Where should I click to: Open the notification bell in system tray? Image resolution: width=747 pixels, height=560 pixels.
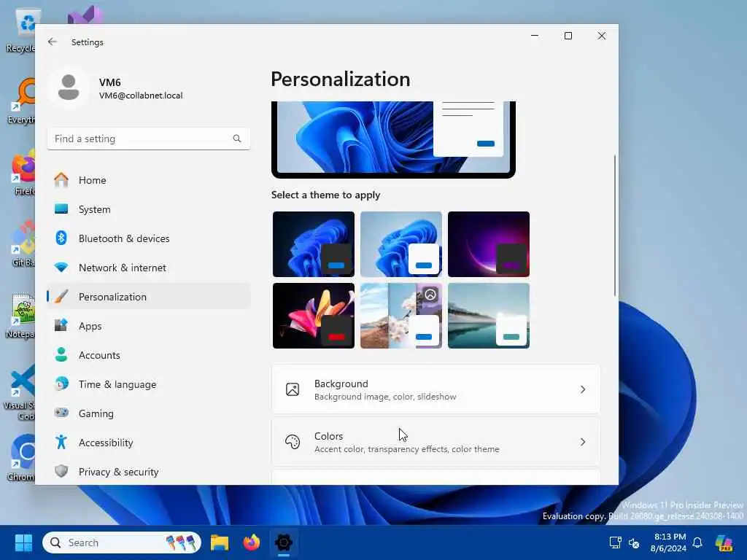[697, 542]
